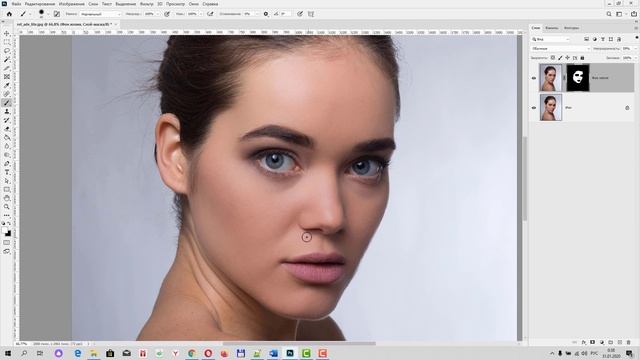Select the Lasso tool
Image resolution: width=640 pixels, height=360 pixels.
tap(7, 51)
